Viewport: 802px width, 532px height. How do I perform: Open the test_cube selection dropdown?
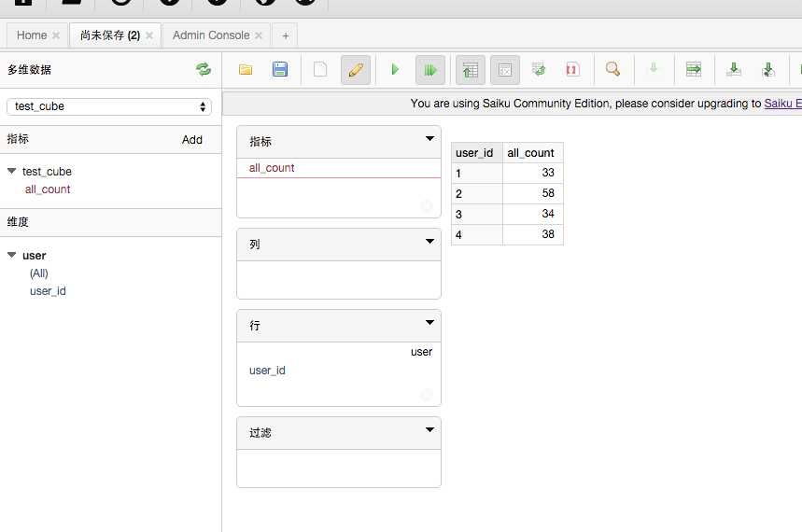(x=109, y=106)
